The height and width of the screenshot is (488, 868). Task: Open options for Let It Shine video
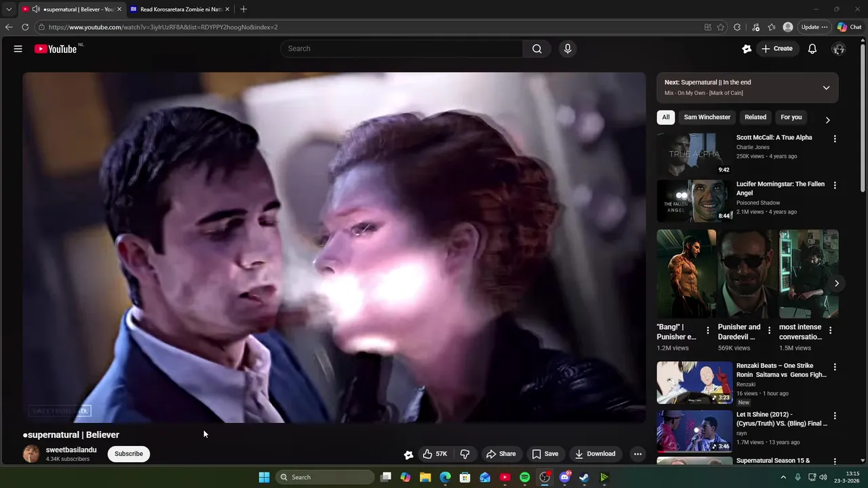835,416
